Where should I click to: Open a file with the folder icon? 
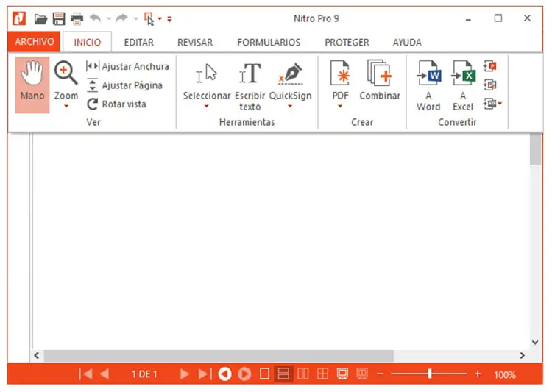pyautogui.click(x=40, y=18)
